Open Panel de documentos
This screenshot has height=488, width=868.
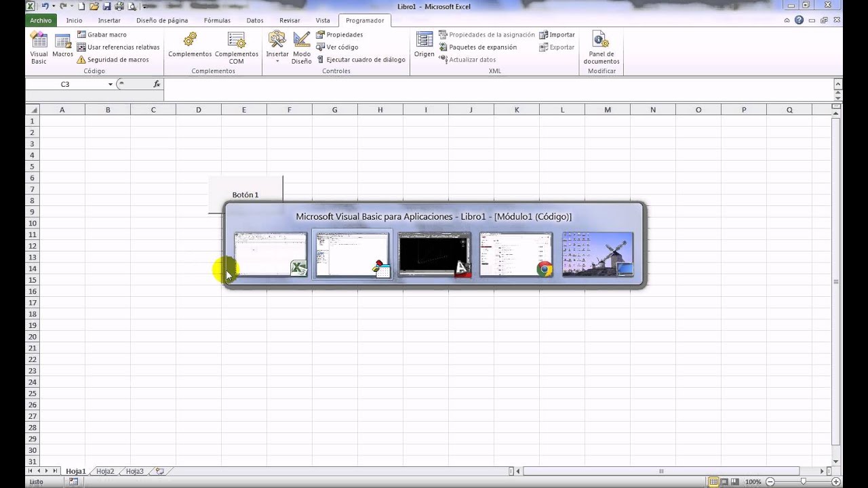(601, 47)
